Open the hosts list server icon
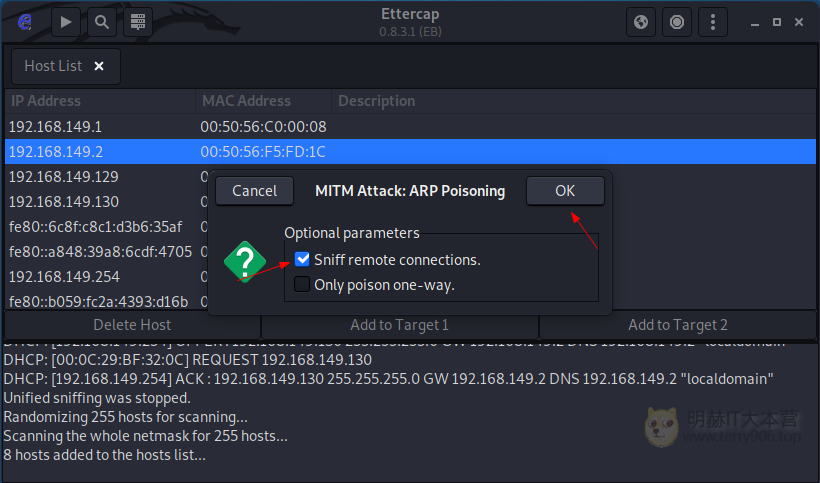This screenshot has height=483, width=820. click(x=138, y=22)
